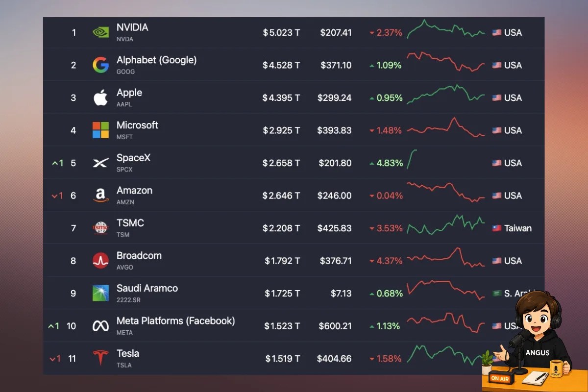Click the green up triangle at SpaceX 4.83%
Viewport: 588px width, 392px height.
[x=372, y=163]
